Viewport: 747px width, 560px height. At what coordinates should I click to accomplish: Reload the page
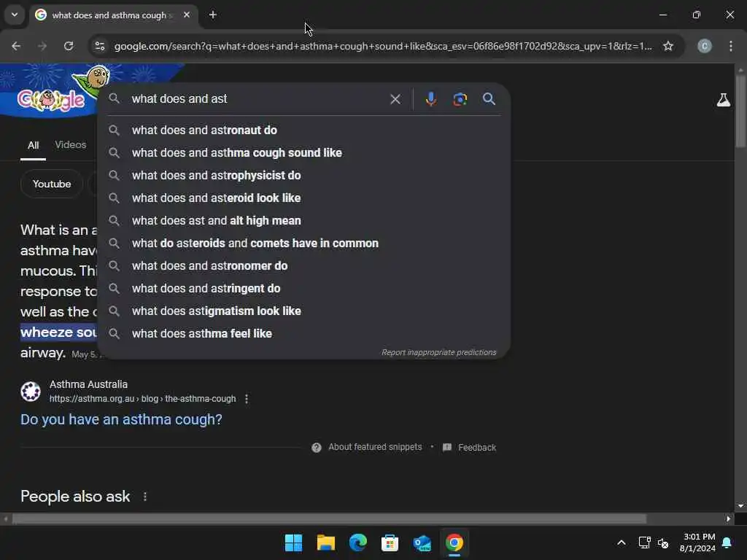(x=69, y=46)
